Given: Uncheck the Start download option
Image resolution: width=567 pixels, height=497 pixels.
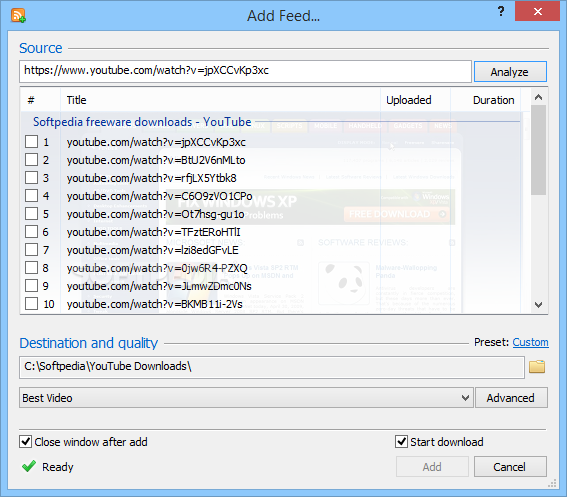Looking at the screenshot, I should (401, 442).
